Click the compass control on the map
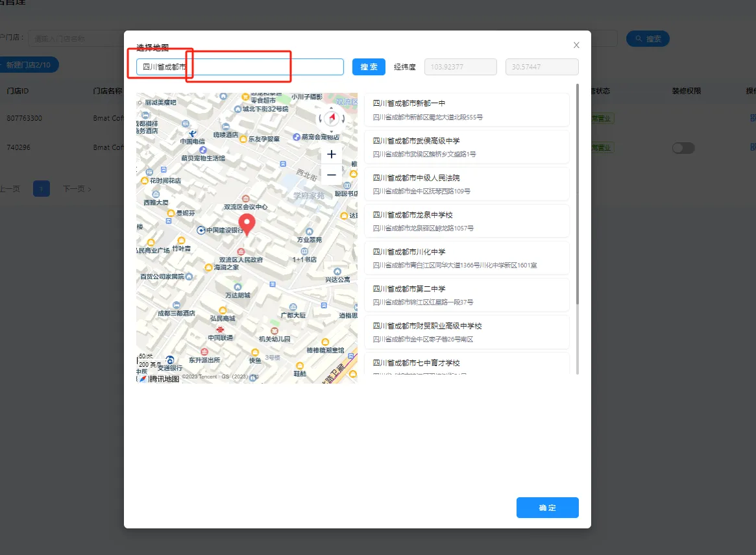Screen dimensions: 756x555 point(331,119)
